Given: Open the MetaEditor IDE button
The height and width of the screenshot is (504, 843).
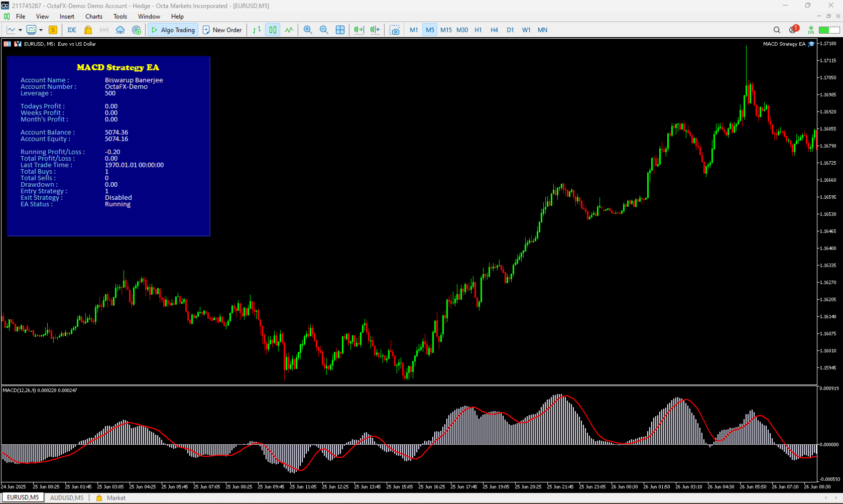Looking at the screenshot, I should pos(72,30).
